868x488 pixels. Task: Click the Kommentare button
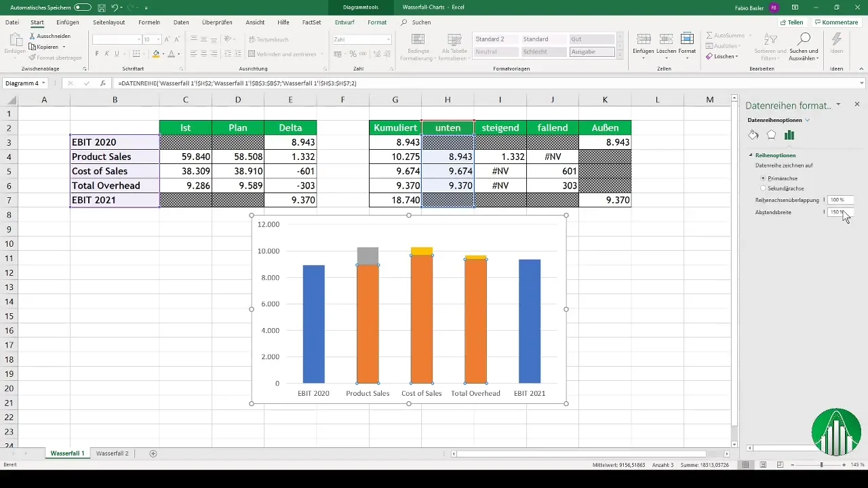[x=835, y=22]
